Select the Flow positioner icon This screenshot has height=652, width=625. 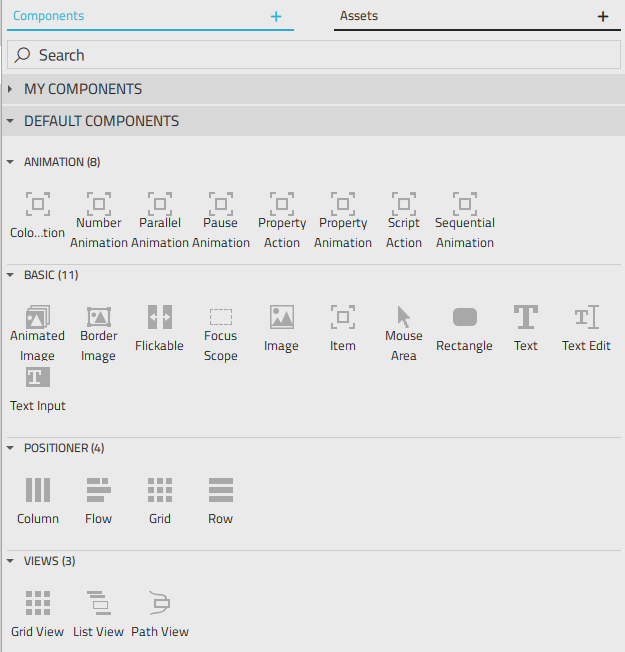click(99, 490)
